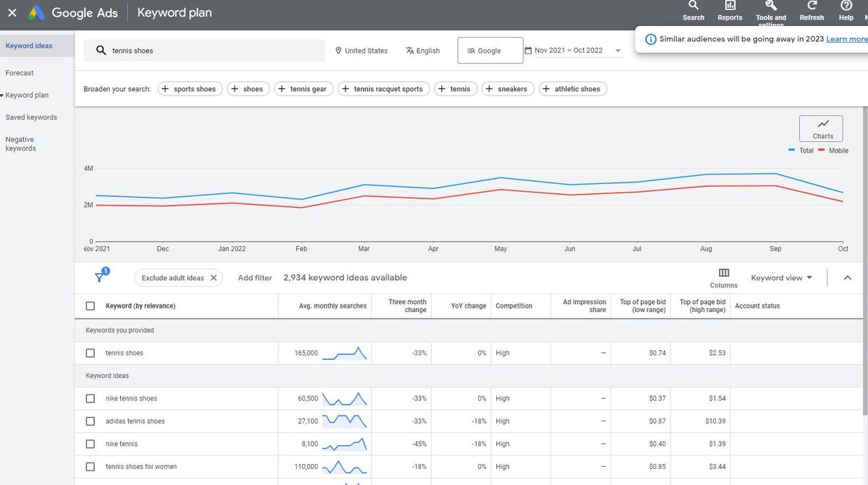Sort by Keyword (by relevance) column
Viewport: 868px width, 485px height.
coord(140,306)
